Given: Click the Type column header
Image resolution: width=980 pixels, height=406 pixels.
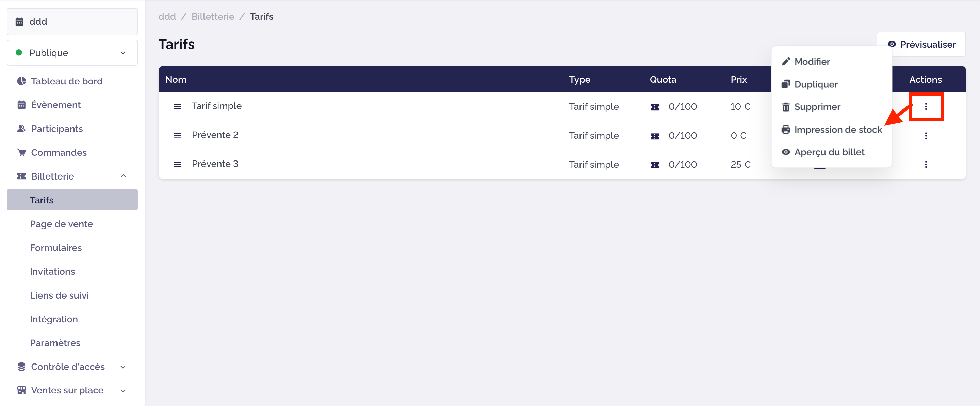Looking at the screenshot, I should pyautogui.click(x=579, y=80).
